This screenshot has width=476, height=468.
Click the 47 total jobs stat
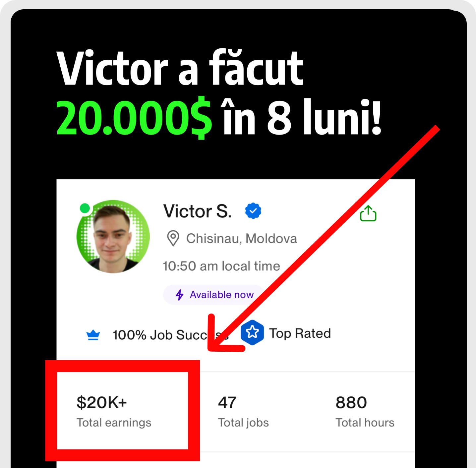point(243,411)
